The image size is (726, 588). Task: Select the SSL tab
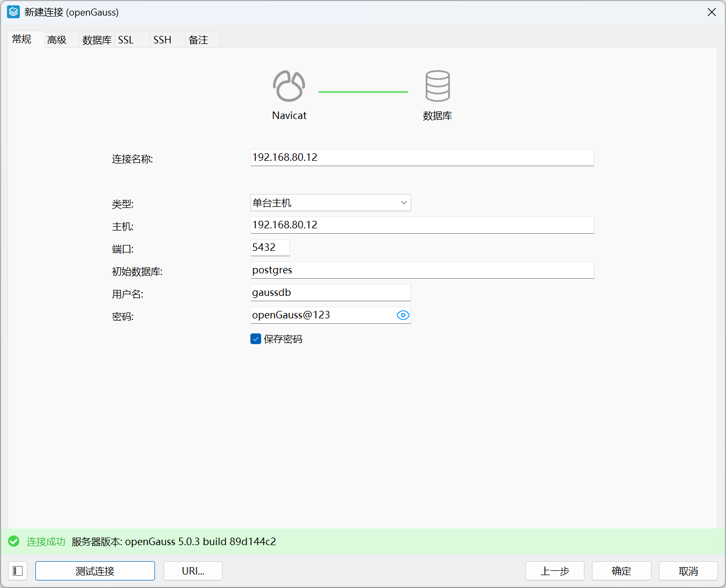point(126,40)
